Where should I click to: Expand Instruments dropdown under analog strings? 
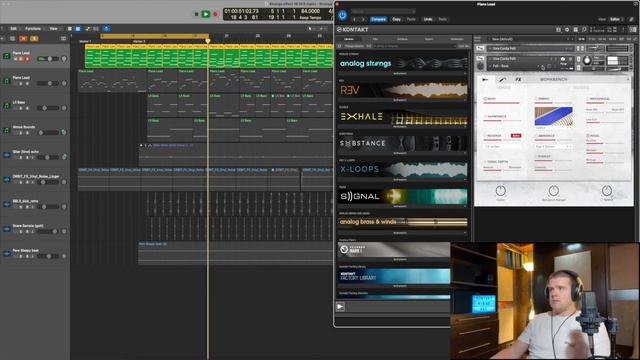coord(403,73)
